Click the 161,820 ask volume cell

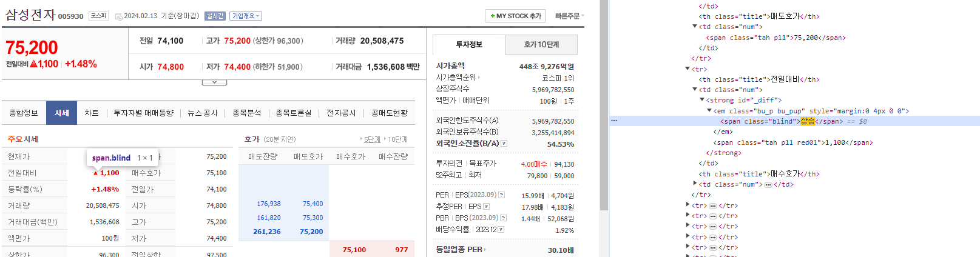point(269,218)
